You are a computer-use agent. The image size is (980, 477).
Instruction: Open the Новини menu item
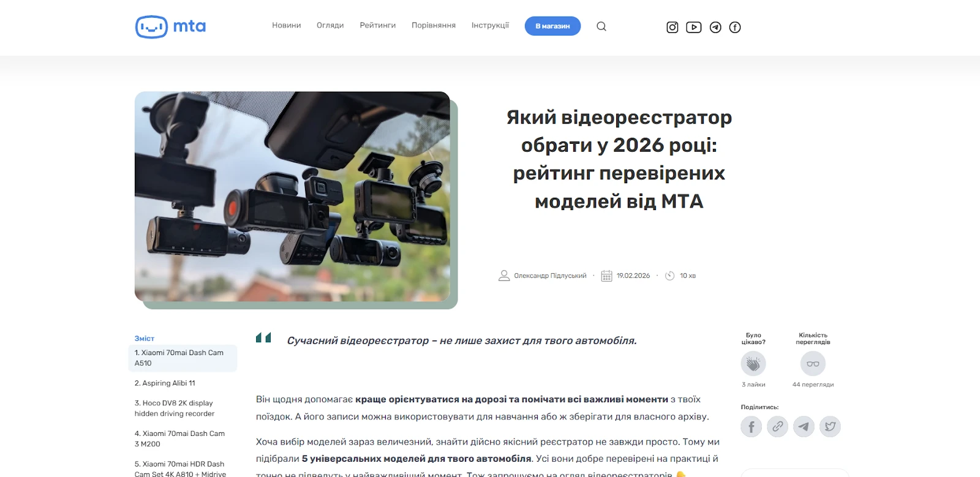[287, 26]
